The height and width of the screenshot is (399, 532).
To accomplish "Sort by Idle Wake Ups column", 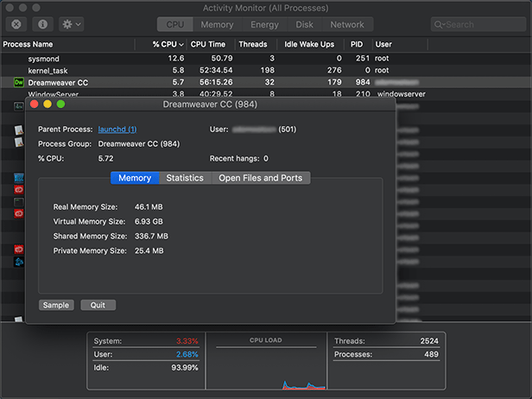I will 310,44.
